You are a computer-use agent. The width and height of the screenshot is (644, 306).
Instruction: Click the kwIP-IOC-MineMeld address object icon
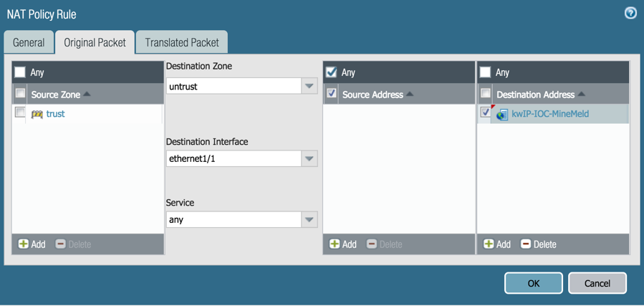click(502, 114)
